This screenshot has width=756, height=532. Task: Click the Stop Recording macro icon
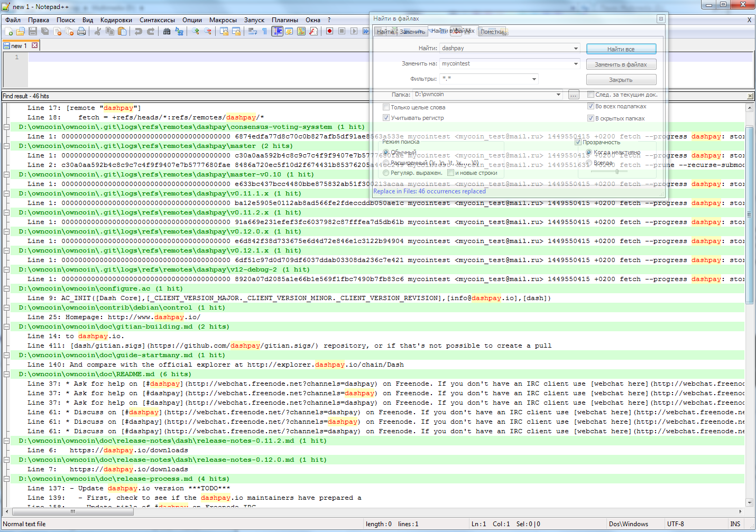(342, 32)
